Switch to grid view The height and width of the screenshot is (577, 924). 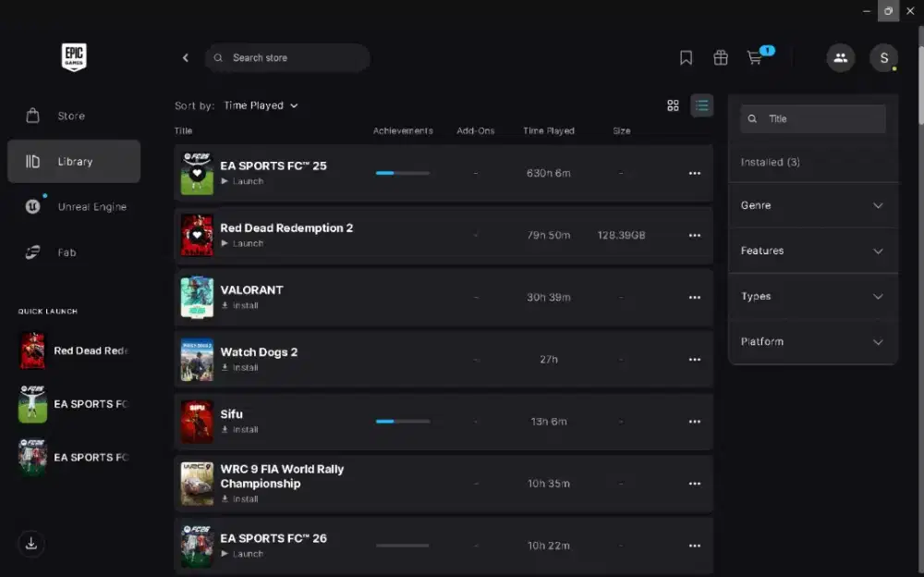pos(673,105)
